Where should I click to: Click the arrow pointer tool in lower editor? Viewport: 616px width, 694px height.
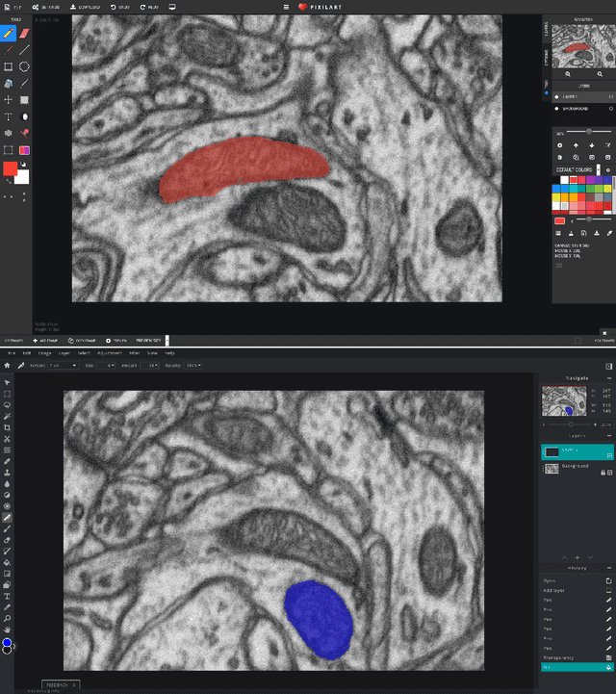(8, 383)
